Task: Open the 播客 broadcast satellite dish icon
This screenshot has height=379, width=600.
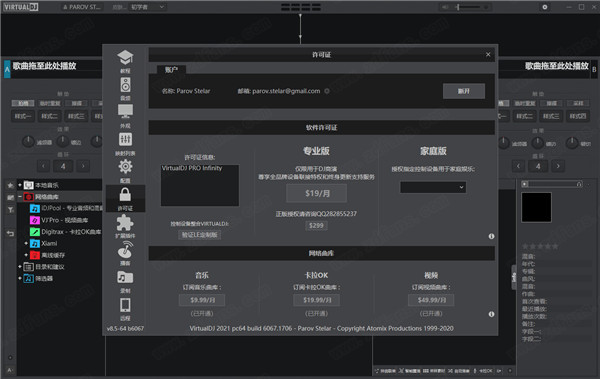Action: coord(125,253)
